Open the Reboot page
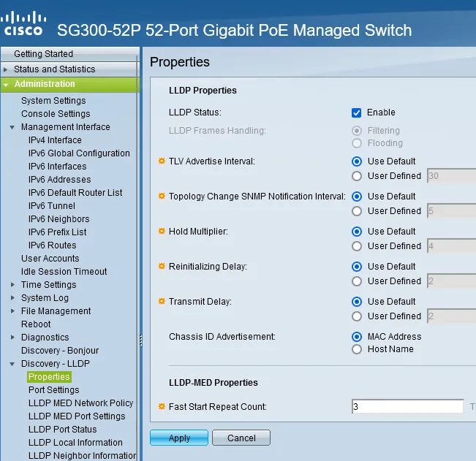This screenshot has height=461, width=476. tap(36, 324)
